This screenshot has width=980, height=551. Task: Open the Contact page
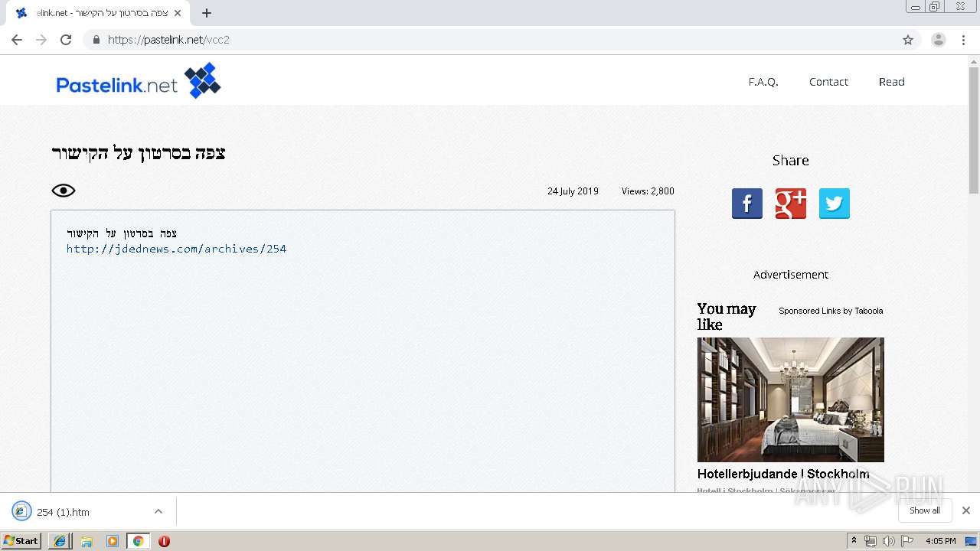[828, 82]
